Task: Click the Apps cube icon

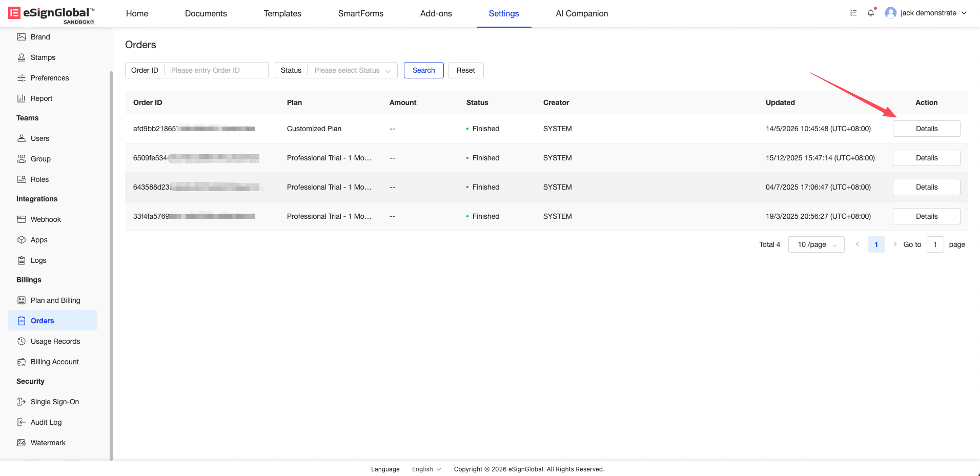Action: point(22,240)
